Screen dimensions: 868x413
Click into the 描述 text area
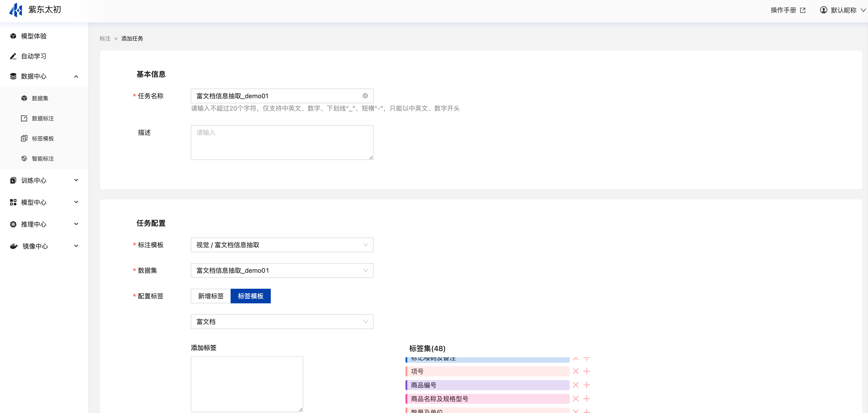(x=282, y=143)
